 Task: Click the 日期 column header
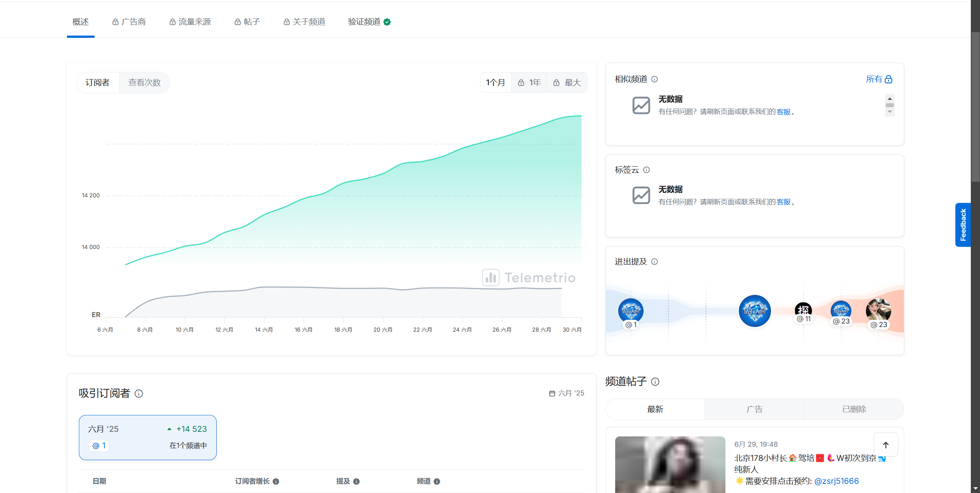(x=100, y=481)
